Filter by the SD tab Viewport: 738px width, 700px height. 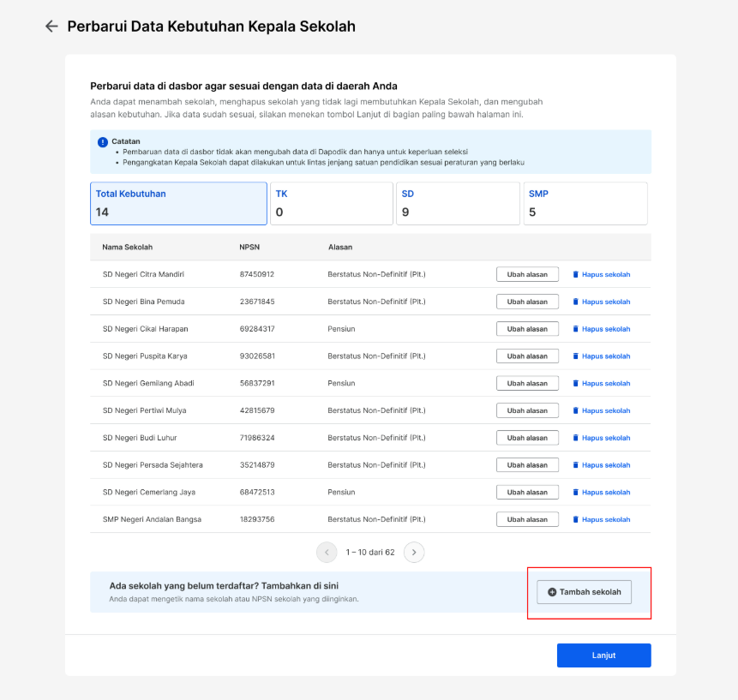pyautogui.click(x=458, y=203)
